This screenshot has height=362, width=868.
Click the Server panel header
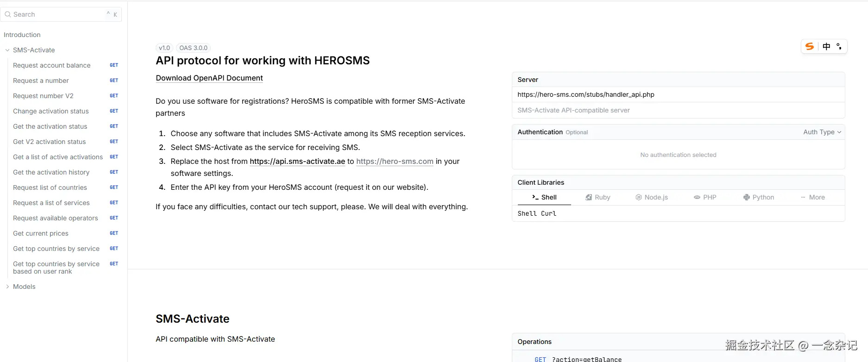click(678, 80)
